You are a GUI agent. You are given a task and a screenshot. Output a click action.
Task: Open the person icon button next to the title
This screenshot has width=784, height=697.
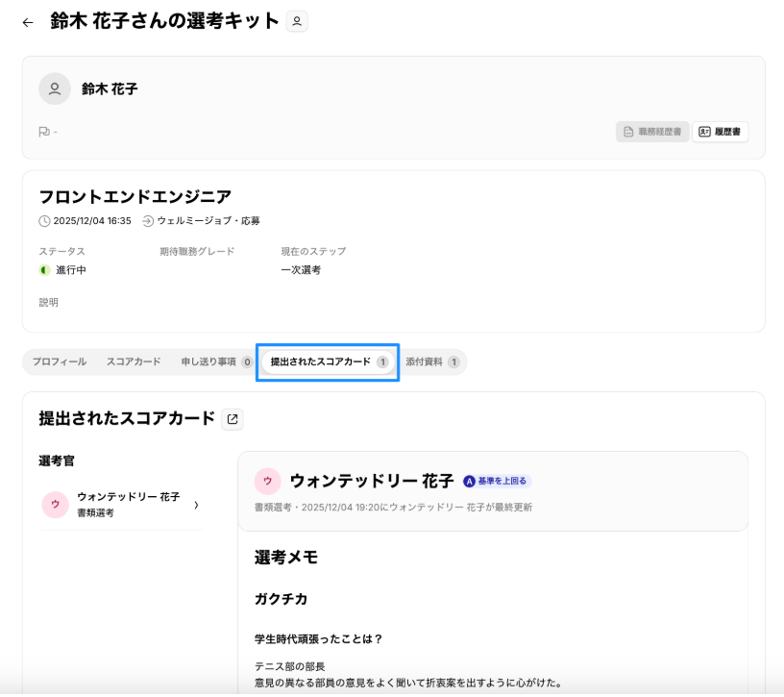[297, 21]
